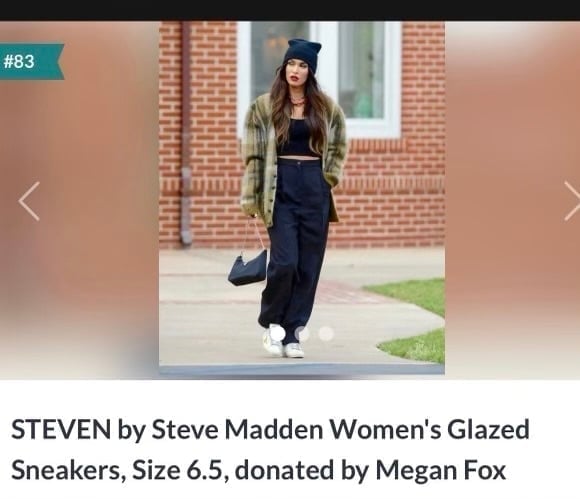Tap the black beanie in the photo
The height and width of the screenshot is (499, 580).
[x=300, y=53]
